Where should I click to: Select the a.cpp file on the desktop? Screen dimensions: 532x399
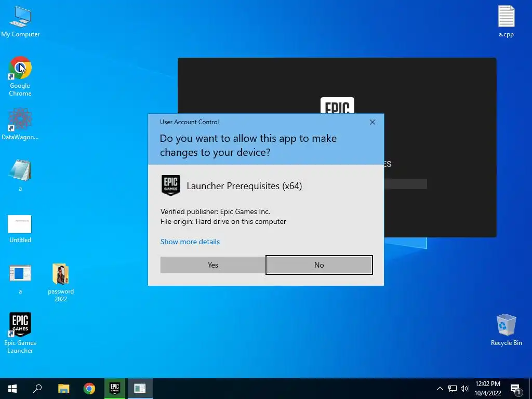coord(506,21)
